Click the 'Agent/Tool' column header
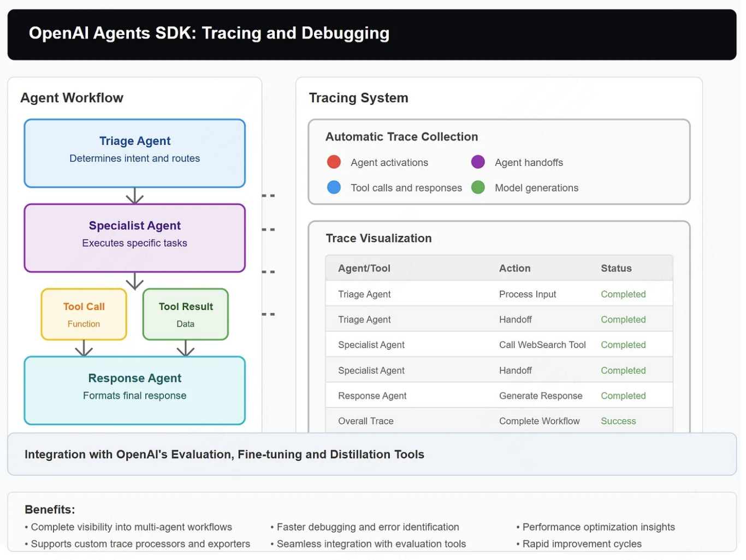 [364, 268]
